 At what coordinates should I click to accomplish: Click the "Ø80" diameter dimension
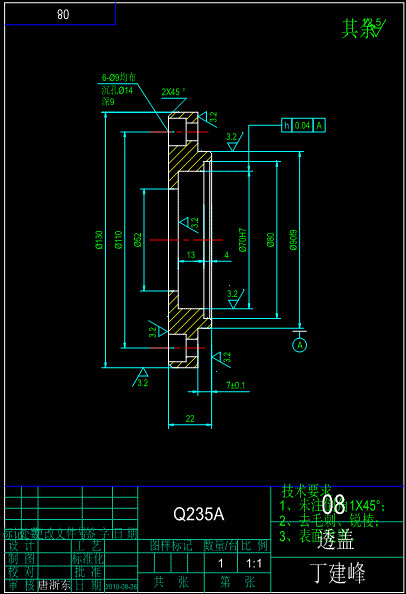click(x=270, y=240)
